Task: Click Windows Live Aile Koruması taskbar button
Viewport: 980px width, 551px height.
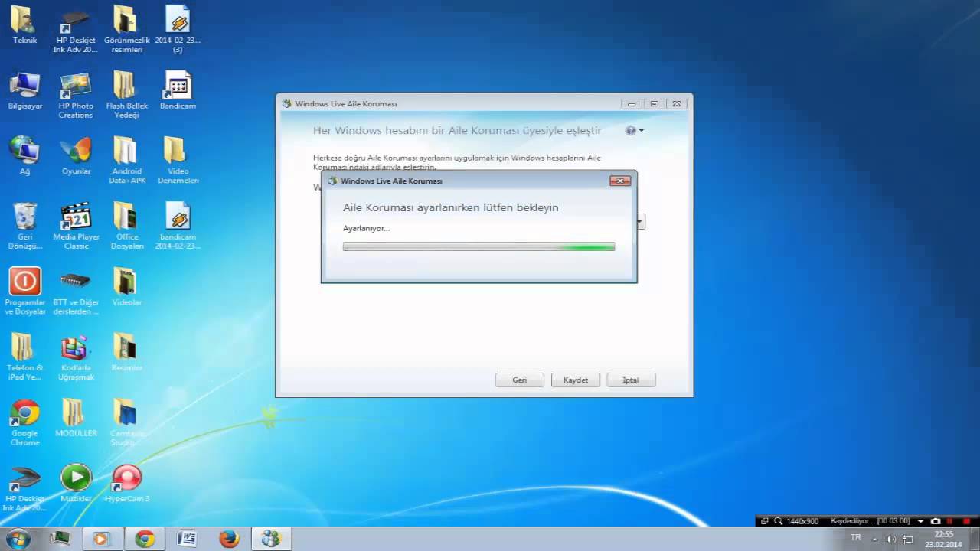Action: [271, 539]
